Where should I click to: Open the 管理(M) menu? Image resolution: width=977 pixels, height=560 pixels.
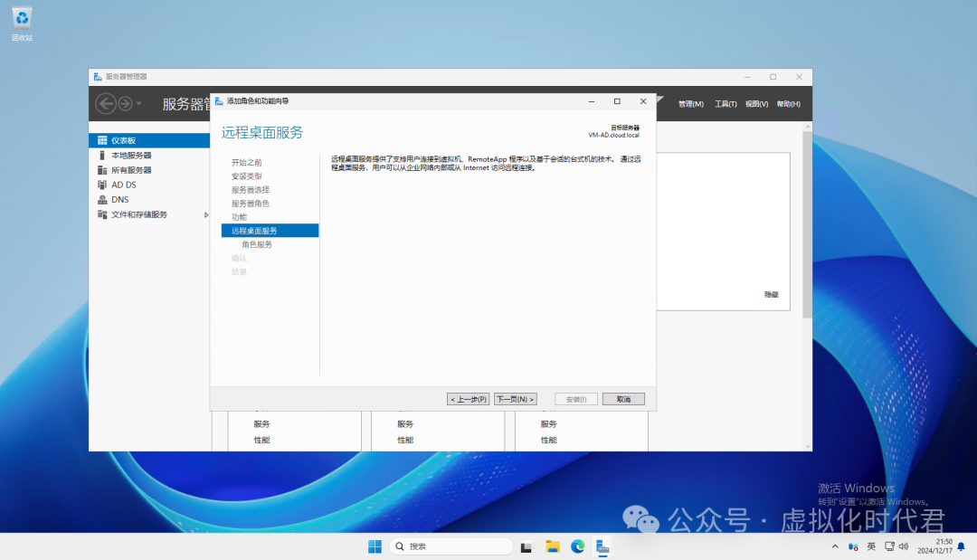pos(690,104)
